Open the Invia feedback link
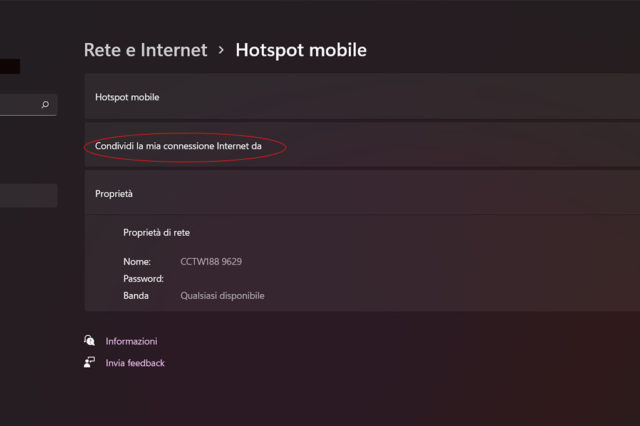 135,363
